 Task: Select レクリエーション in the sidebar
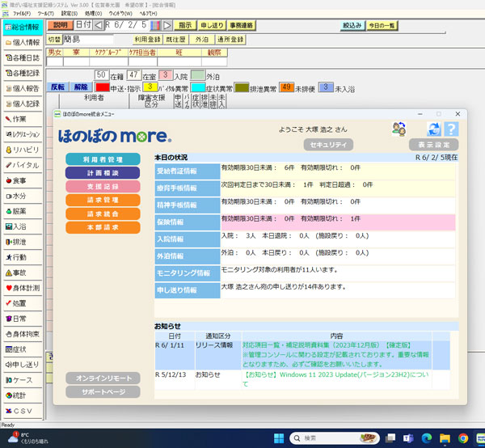[23, 134]
